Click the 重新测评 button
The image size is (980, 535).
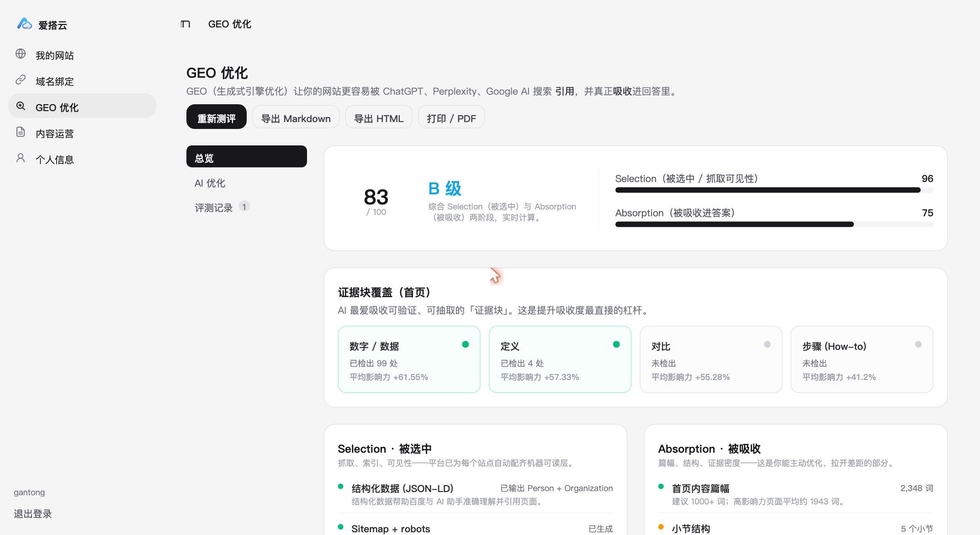pos(217,117)
